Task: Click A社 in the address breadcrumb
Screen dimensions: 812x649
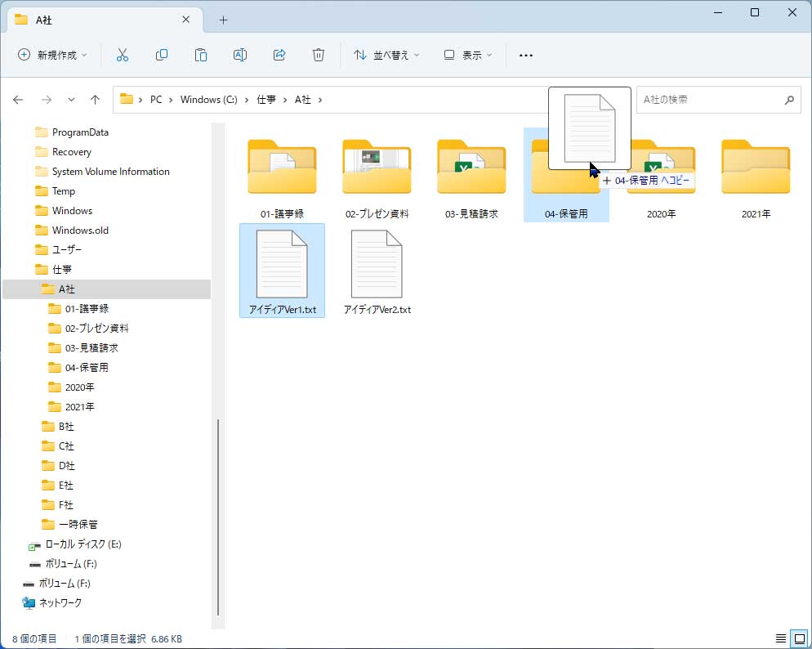Action: tap(303, 100)
